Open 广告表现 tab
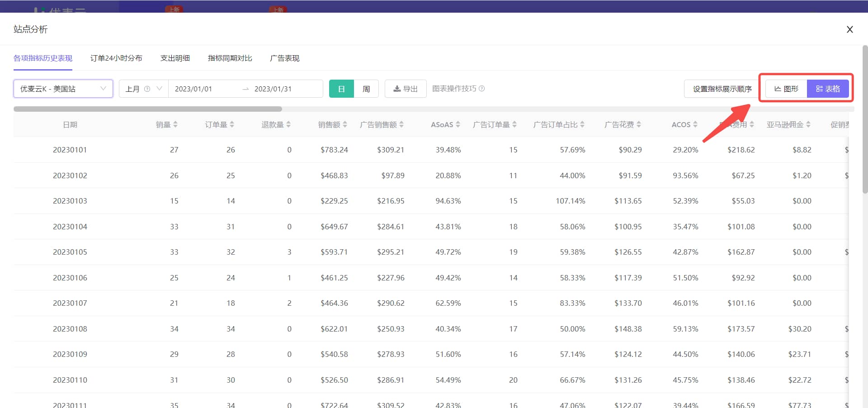 (x=285, y=58)
